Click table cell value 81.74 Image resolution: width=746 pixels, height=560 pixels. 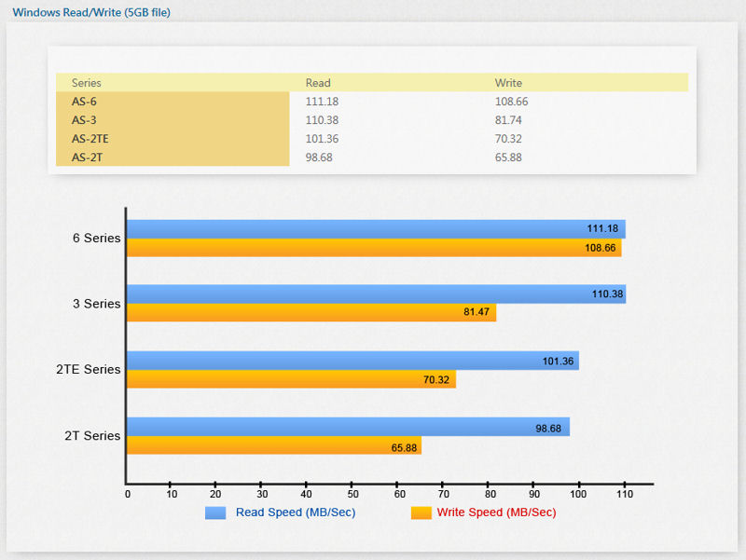pyautogui.click(x=508, y=120)
